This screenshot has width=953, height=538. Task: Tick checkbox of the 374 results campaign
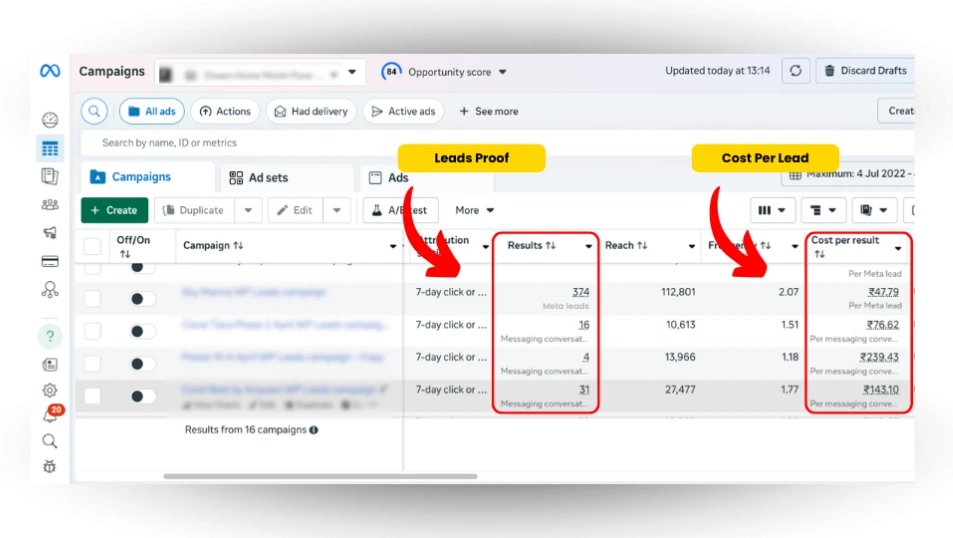(x=92, y=298)
